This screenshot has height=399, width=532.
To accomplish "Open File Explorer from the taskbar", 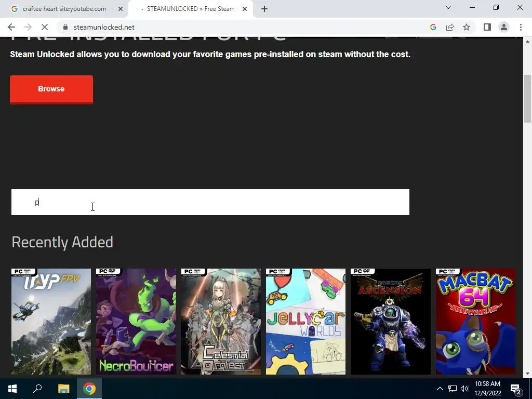I will pyautogui.click(x=63, y=389).
